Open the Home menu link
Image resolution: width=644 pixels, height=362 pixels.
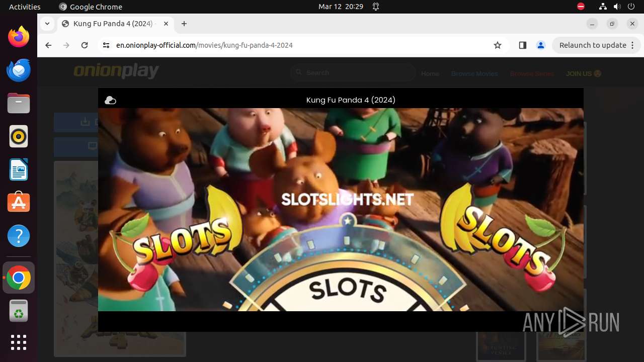pos(430,73)
